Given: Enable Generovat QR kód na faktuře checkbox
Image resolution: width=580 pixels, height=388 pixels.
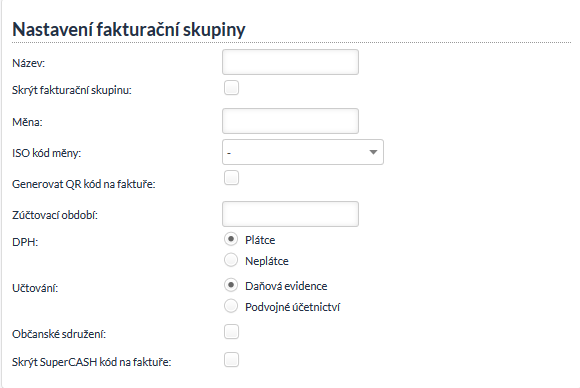Looking at the screenshot, I should tap(231, 178).
